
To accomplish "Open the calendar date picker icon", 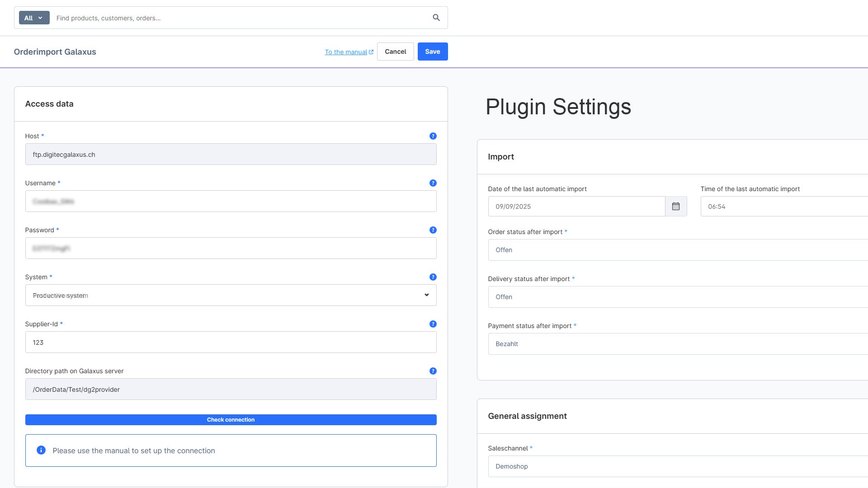I will [676, 206].
